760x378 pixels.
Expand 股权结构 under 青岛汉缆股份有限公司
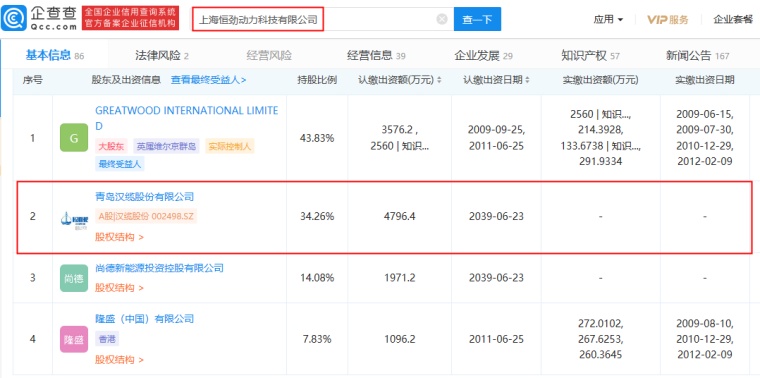119,237
